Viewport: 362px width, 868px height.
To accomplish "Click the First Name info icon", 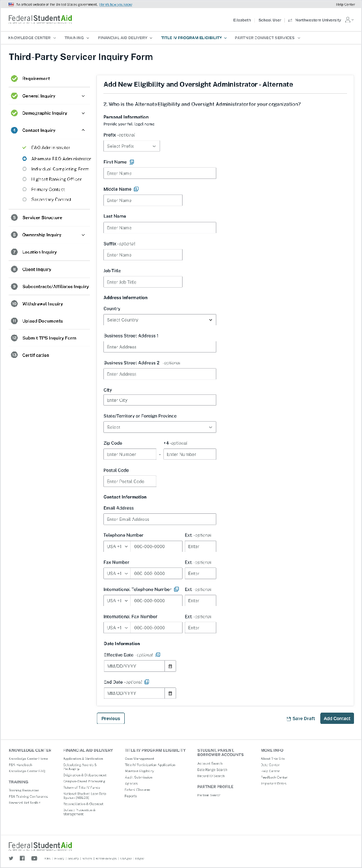I will (x=132, y=162).
